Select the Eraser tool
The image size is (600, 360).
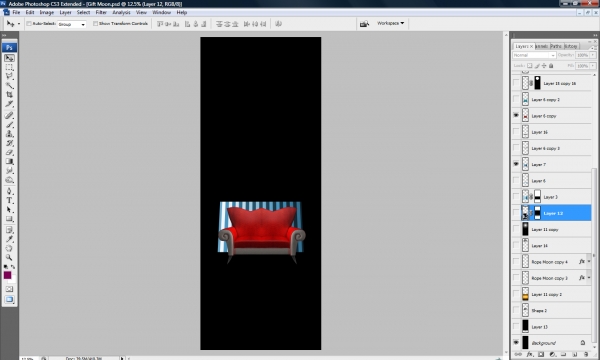click(x=10, y=152)
